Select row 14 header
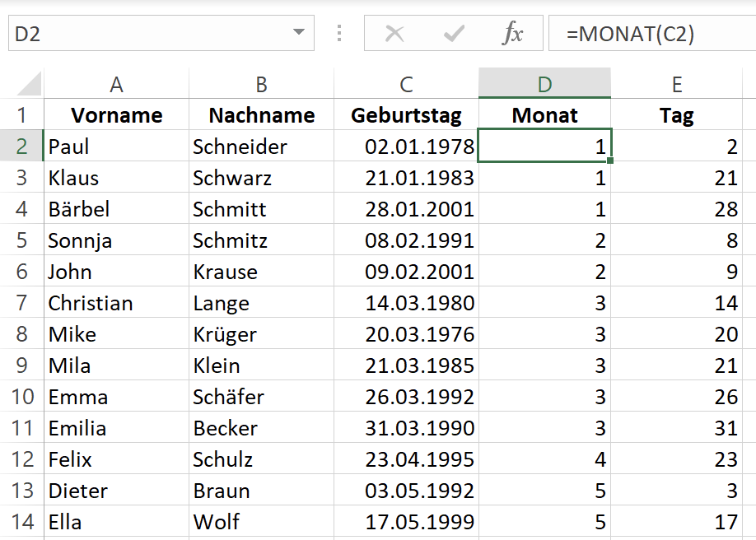Image resolution: width=756 pixels, height=540 pixels. coord(21,522)
